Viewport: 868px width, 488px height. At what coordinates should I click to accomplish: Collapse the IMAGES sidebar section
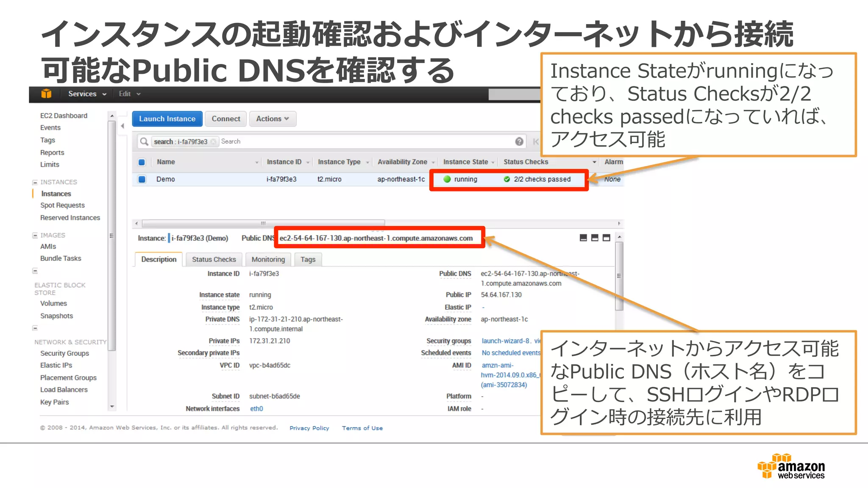click(x=35, y=236)
